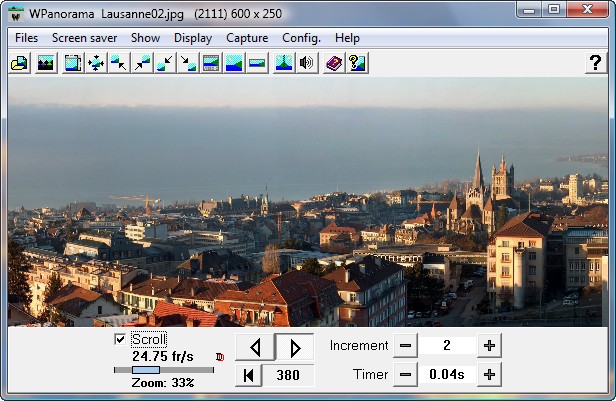The image size is (616, 401).
Task: Click the image bottom-left arrow icon
Action: (165, 63)
